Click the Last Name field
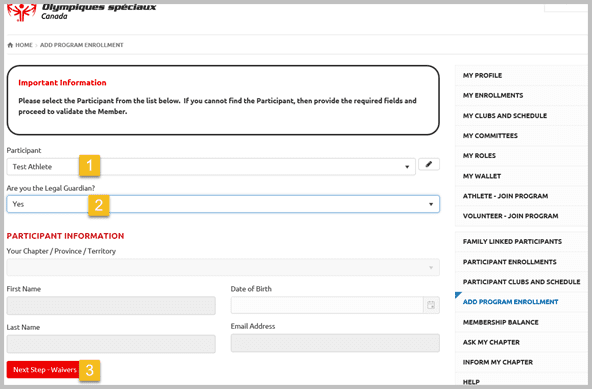The width and height of the screenshot is (592, 389). pos(111,344)
